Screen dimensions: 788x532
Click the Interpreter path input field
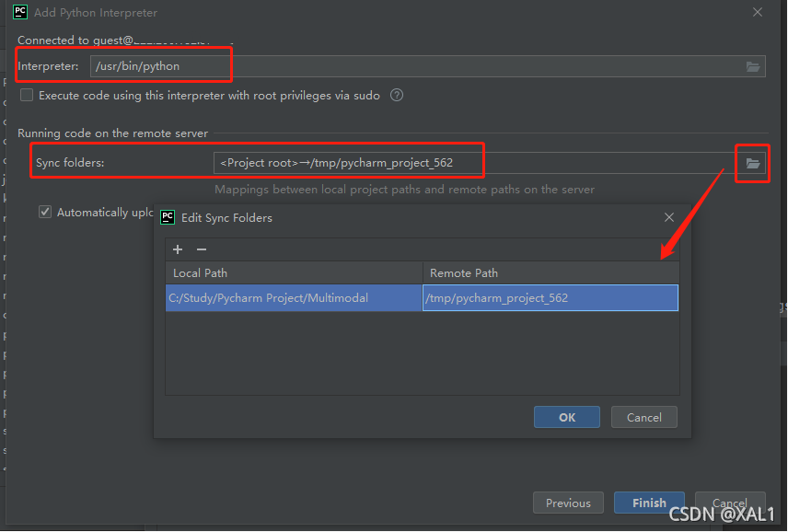[428, 66]
